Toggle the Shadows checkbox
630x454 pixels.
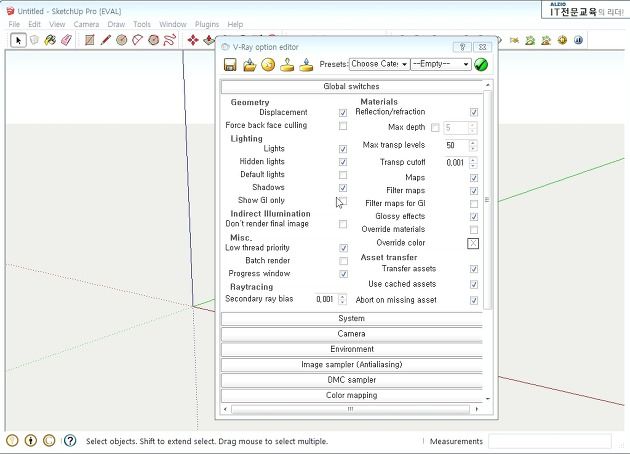tap(343, 188)
